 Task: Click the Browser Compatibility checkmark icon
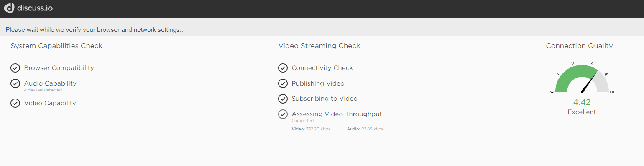pos(15,68)
